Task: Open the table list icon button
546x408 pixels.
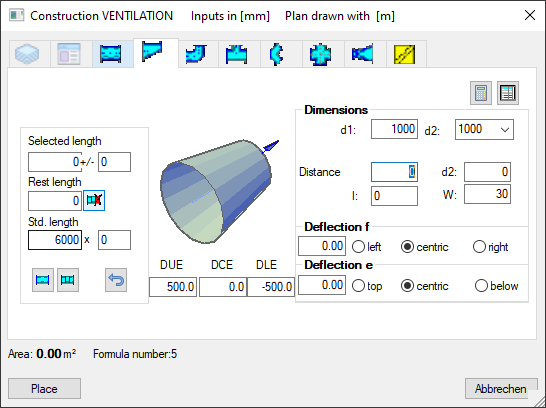Action: [508, 93]
